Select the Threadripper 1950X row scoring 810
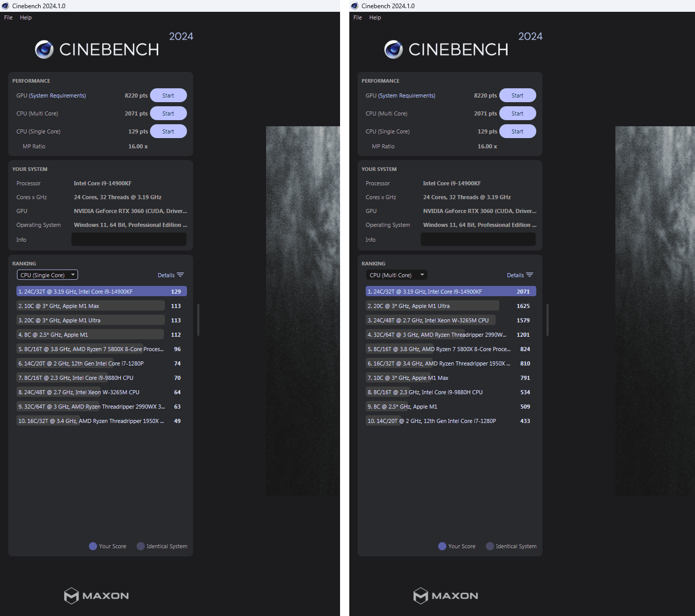The image size is (695, 616). [451, 363]
